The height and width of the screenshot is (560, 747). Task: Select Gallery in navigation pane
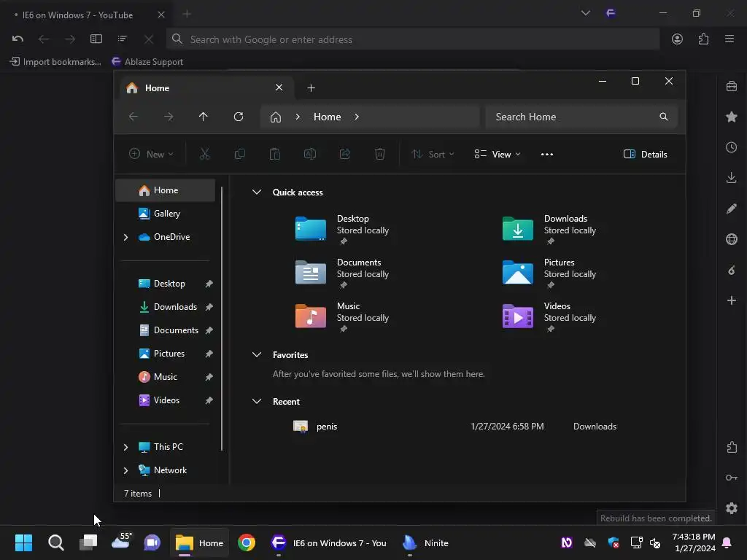click(166, 214)
